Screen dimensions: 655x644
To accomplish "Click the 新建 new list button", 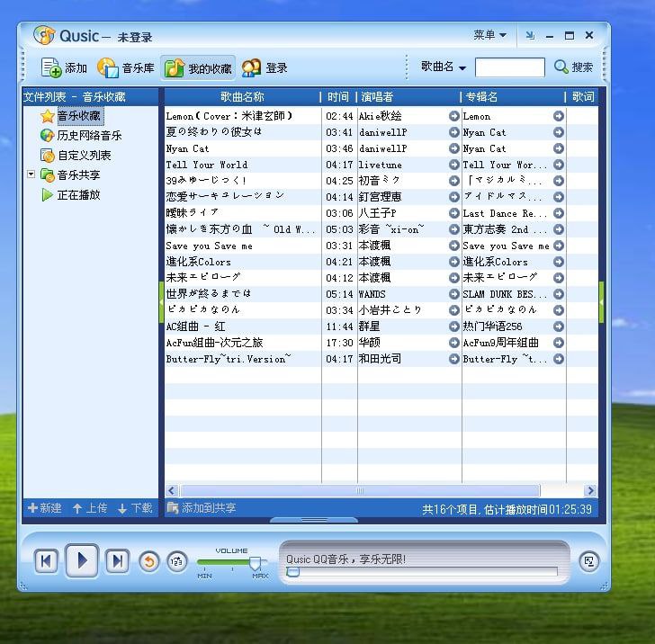I will [x=45, y=508].
